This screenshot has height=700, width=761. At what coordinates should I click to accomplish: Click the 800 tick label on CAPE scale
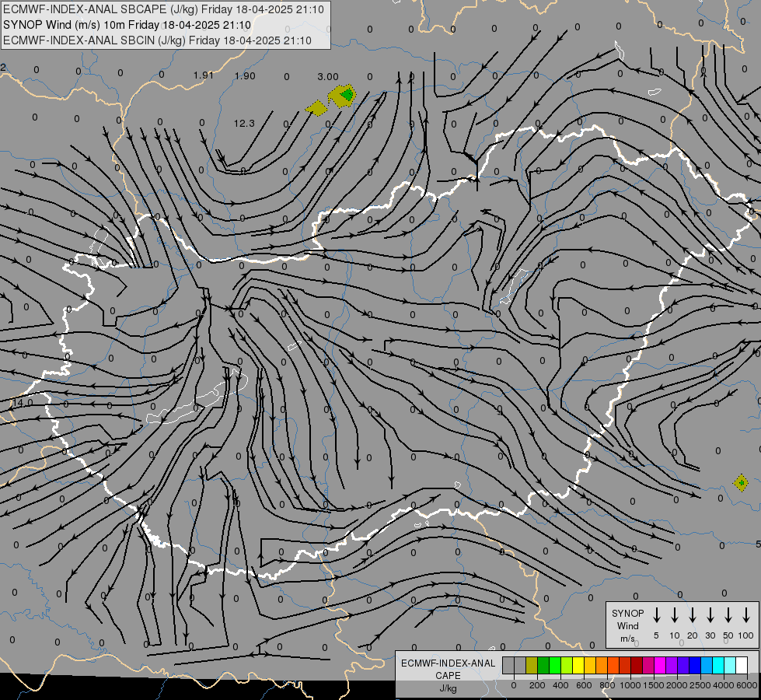607,685
